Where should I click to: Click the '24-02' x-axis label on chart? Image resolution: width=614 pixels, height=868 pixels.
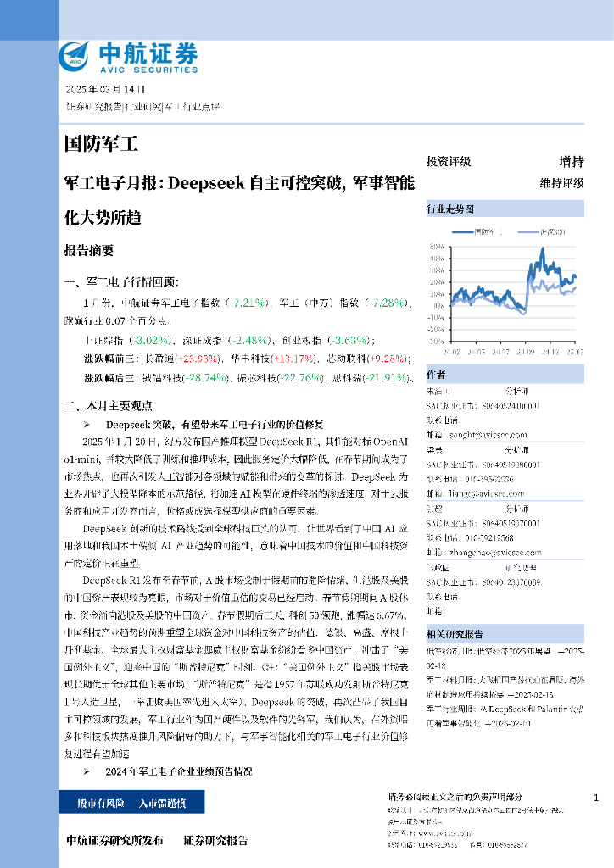pyautogui.click(x=451, y=352)
